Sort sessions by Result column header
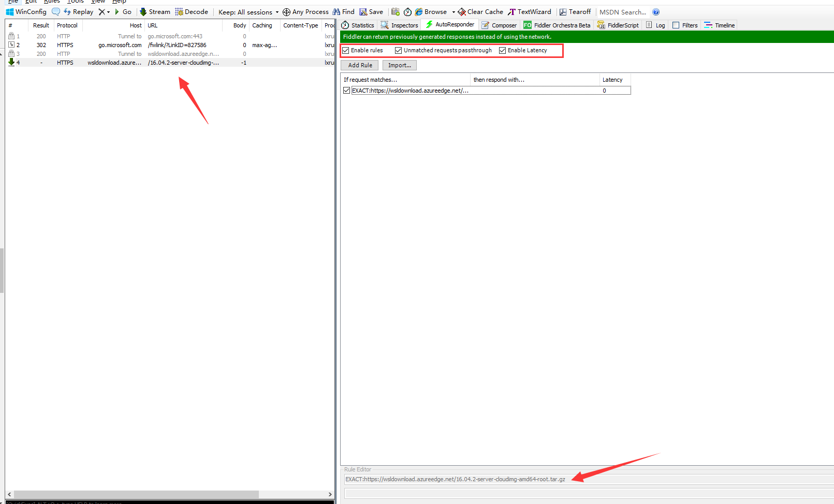The height and width of the screenshot is (504, 834). [41, 25]
